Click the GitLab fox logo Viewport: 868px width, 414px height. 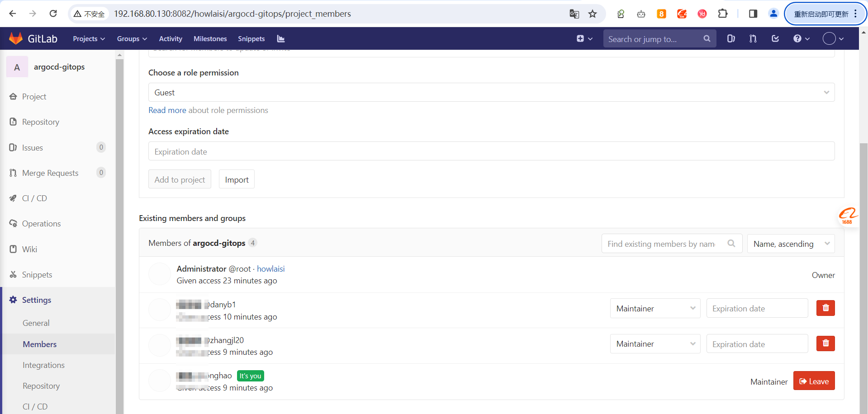click(16, 38)
